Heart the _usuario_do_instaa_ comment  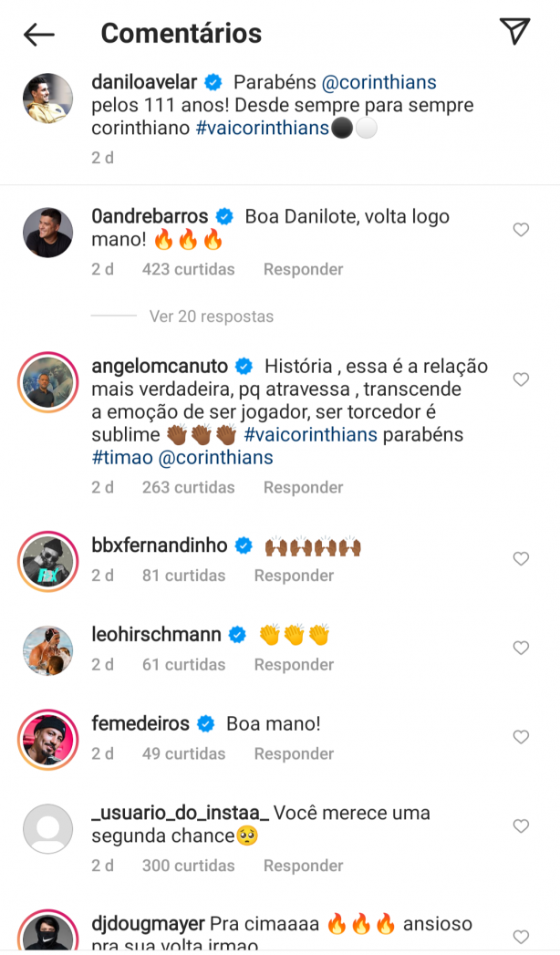(x=521, y=825)
